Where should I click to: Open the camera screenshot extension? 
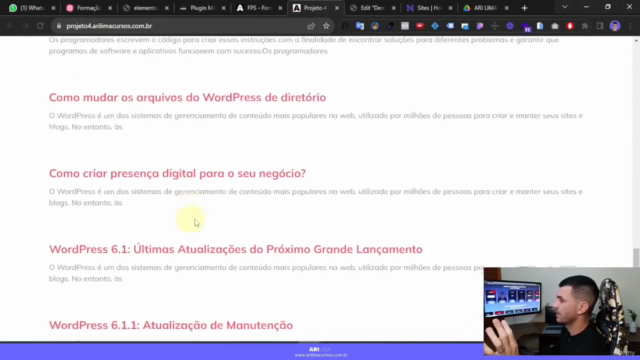[x=555, y=26]
